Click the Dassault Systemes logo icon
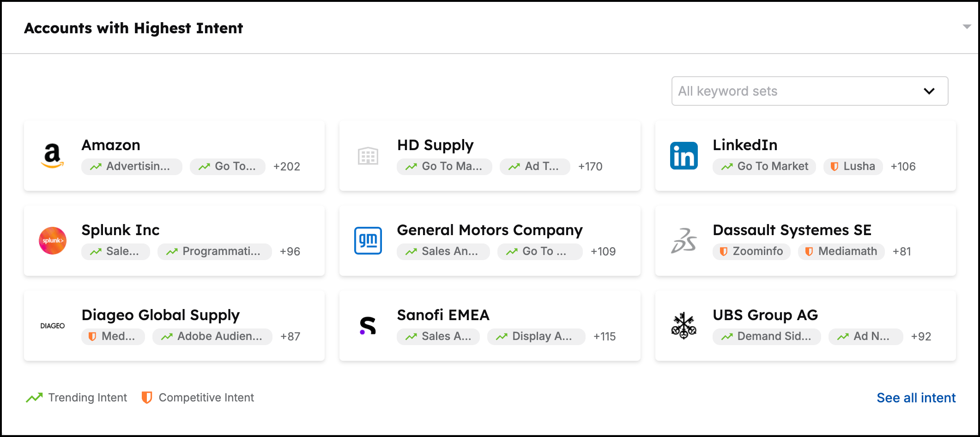 [684, 241]
